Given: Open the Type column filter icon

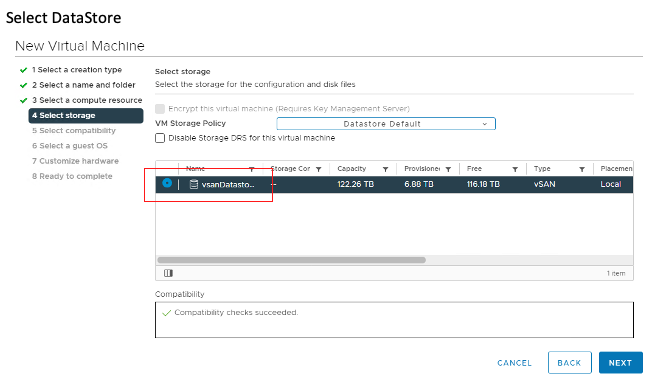Looking at the screenshot, I should (582, 169).
